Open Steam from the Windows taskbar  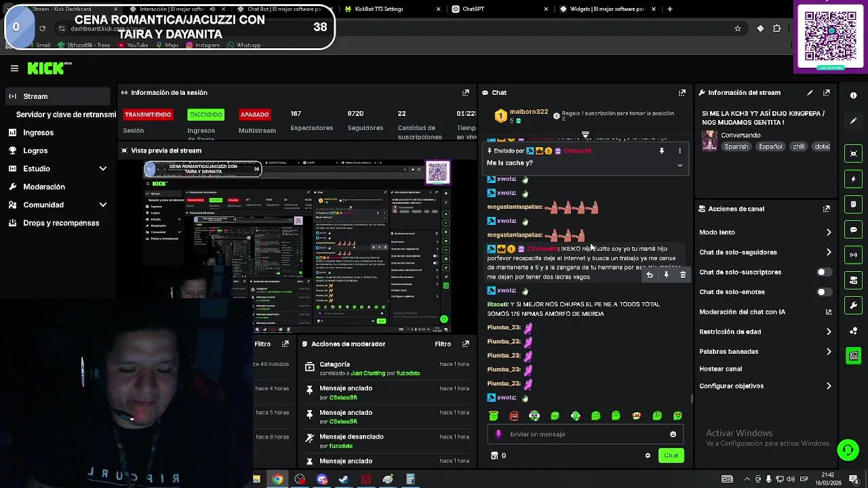344,479
